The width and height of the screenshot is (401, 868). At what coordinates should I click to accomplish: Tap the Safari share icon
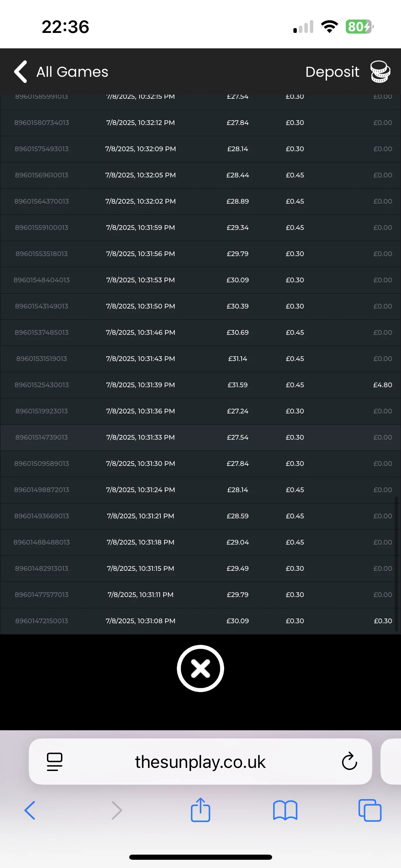[x=200, y=810]
